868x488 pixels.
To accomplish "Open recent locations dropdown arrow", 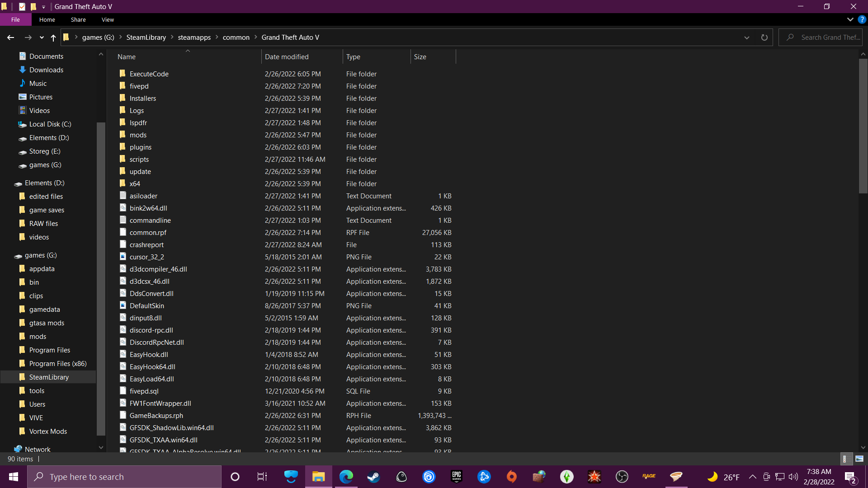I will 42,38.
